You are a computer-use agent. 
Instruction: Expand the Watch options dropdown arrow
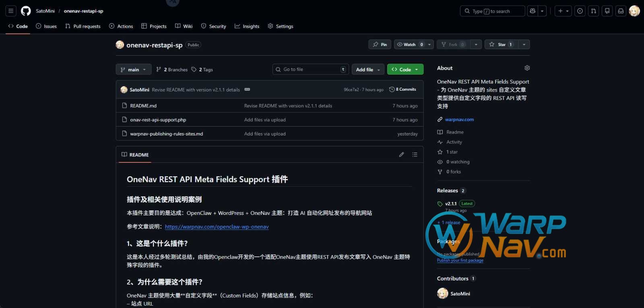click(x=429, y=44)
